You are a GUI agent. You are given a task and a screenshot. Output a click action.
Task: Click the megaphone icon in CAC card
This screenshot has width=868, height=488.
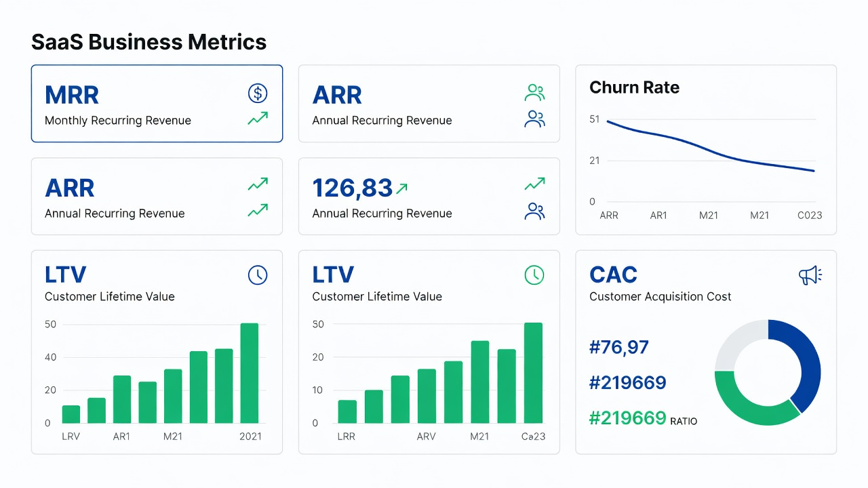click(810, 275)
